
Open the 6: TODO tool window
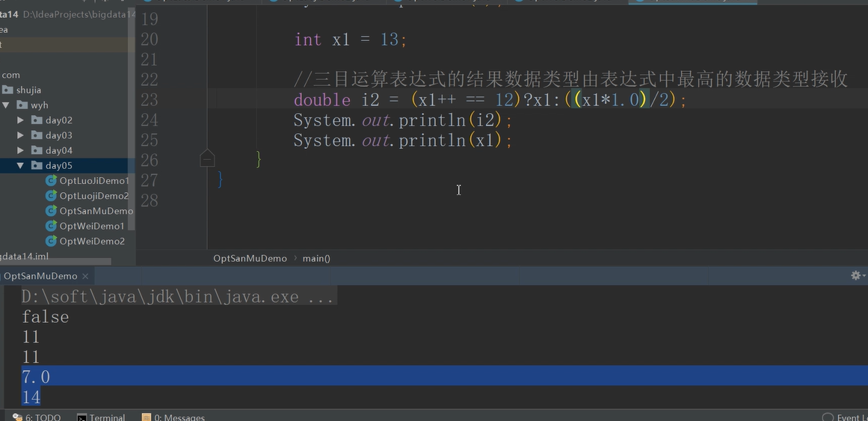pos(36,418)
